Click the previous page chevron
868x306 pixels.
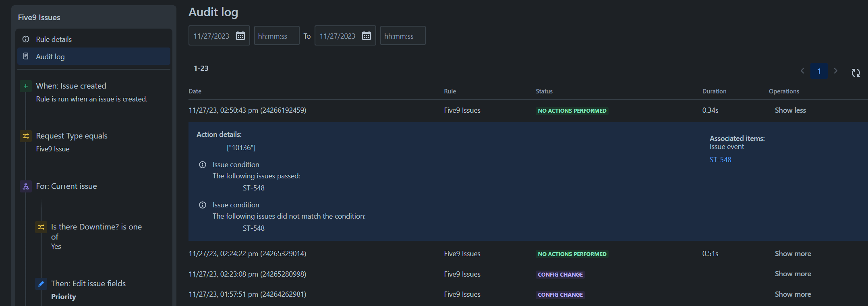point(802,71)
